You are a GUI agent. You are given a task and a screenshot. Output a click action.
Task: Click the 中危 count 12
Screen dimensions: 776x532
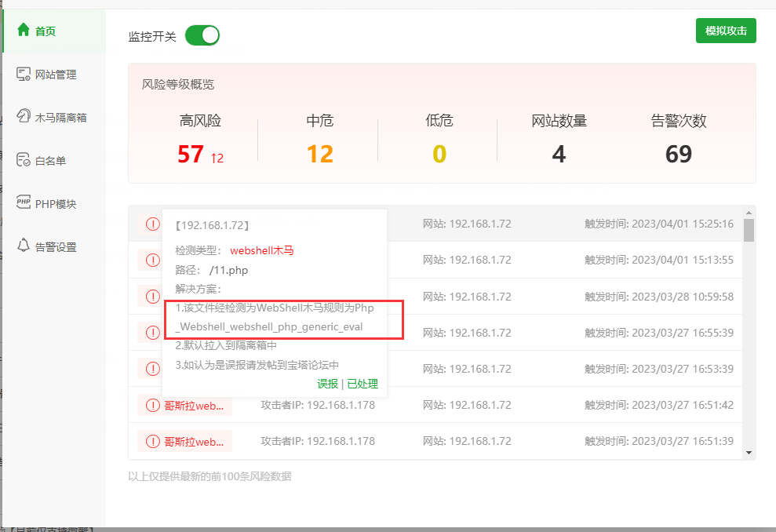click(x=319, y=154)
